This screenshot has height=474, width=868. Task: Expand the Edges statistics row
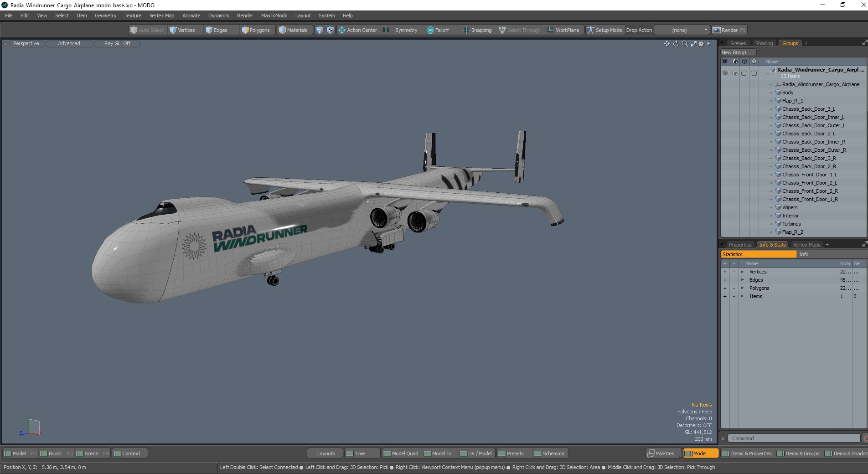(x=742, y=280)
